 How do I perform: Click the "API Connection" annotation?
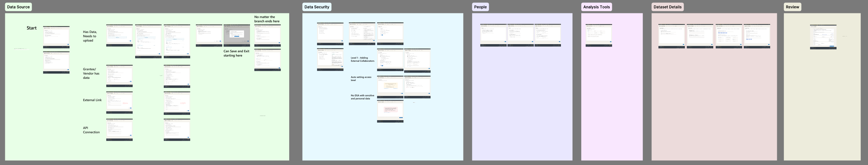coord(91,130)
